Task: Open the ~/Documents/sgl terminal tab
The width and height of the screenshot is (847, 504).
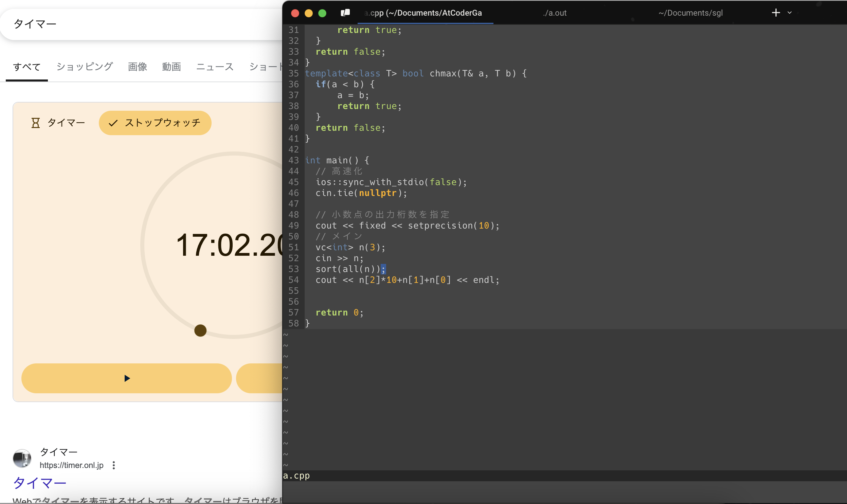Action: 690,13
